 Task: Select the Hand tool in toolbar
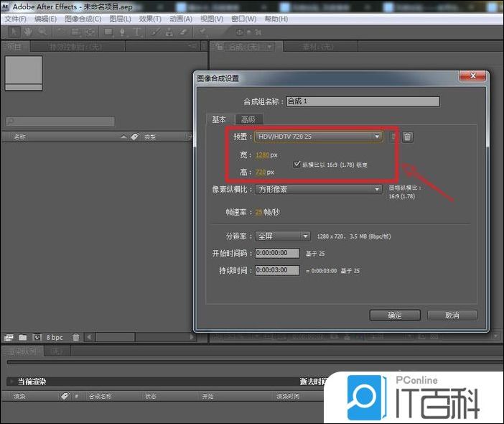point(27,32)
